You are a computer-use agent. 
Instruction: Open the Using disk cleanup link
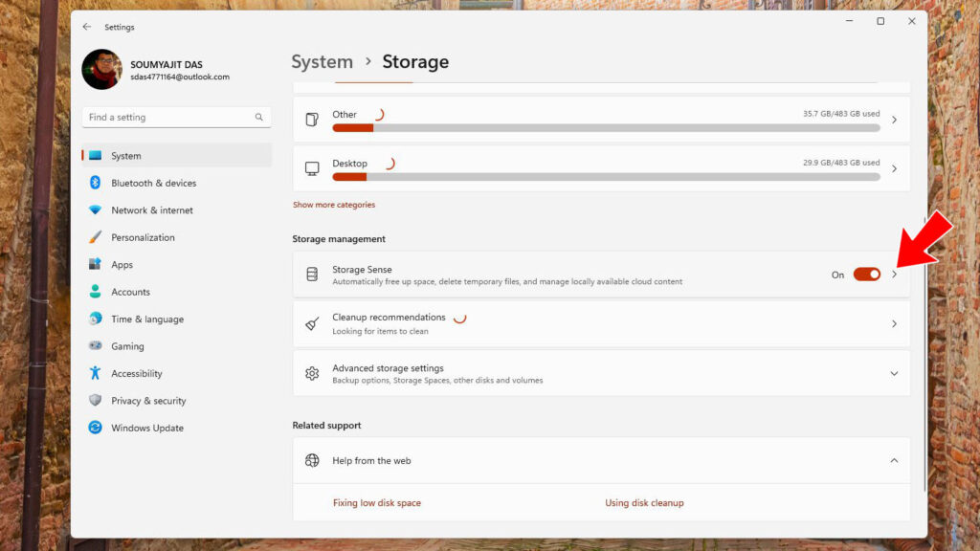coord(644,503)
